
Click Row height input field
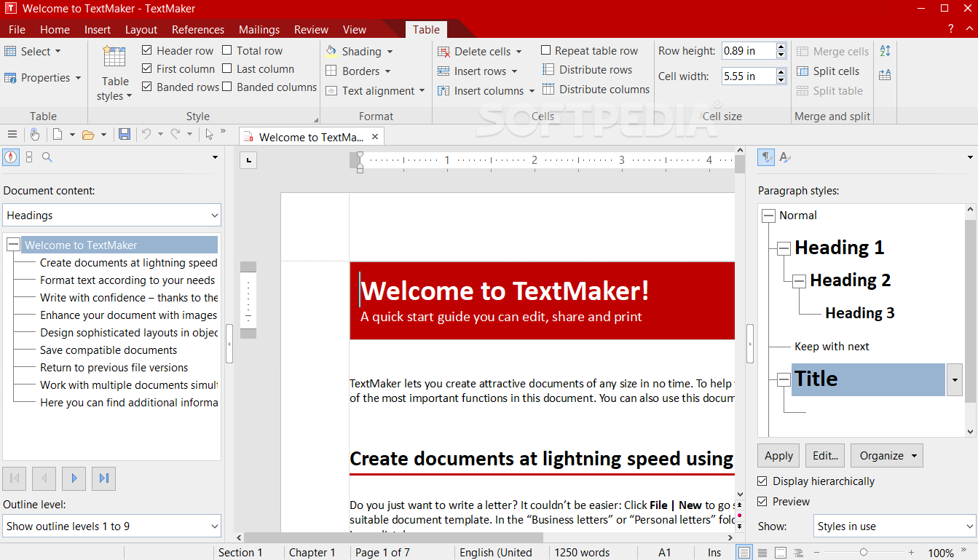pyautogui.click(x=749, y=51)
